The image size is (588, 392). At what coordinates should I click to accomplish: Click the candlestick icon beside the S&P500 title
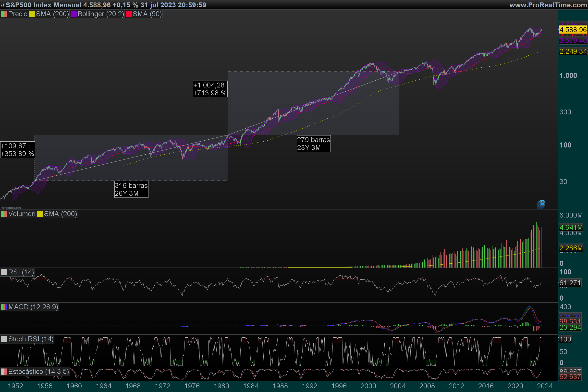tap(2, 5)
